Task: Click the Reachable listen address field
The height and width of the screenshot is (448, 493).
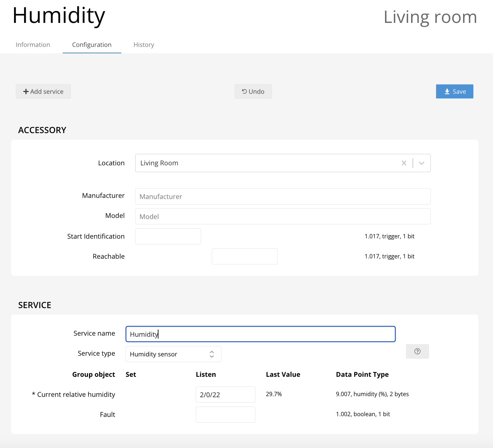Action: (x=244, y=257)
